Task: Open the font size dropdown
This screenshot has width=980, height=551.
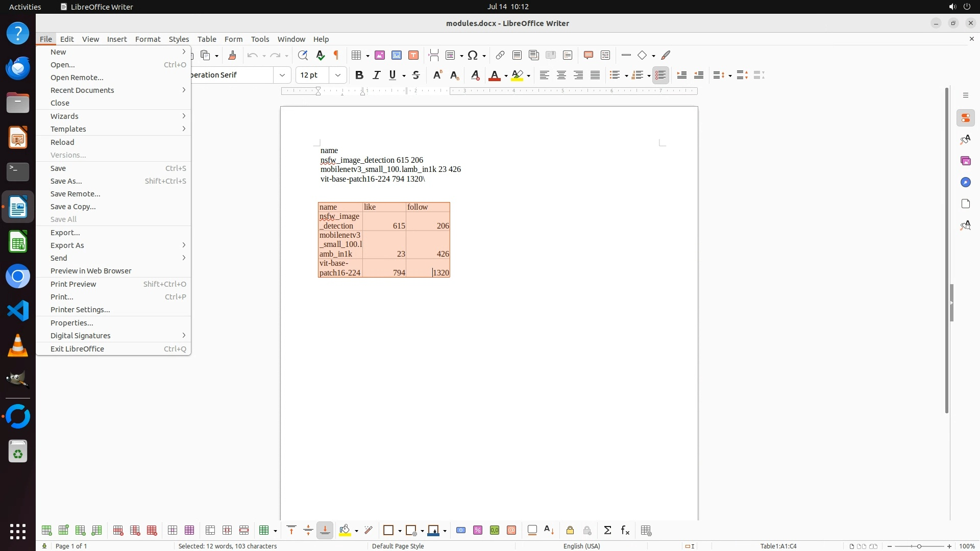Action: [x=337, y=75]
